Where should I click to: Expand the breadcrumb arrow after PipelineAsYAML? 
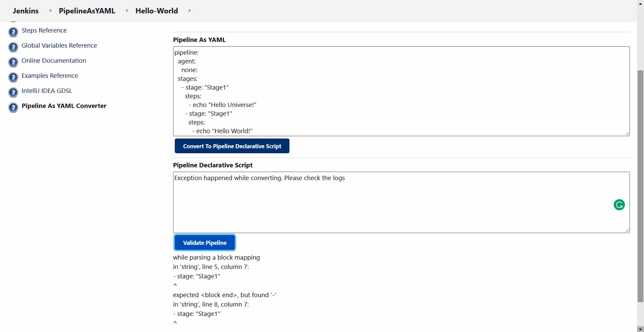(x=127, y=11)
